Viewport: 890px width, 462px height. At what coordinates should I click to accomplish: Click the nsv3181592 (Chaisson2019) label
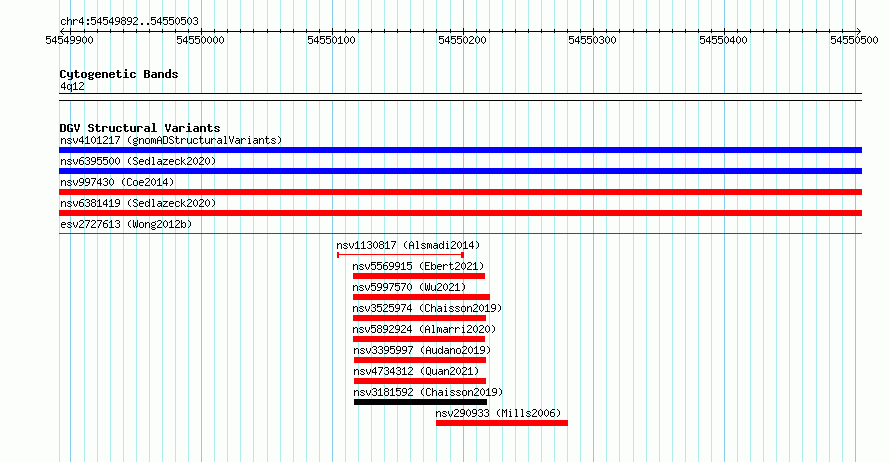(x=428, y=392)
